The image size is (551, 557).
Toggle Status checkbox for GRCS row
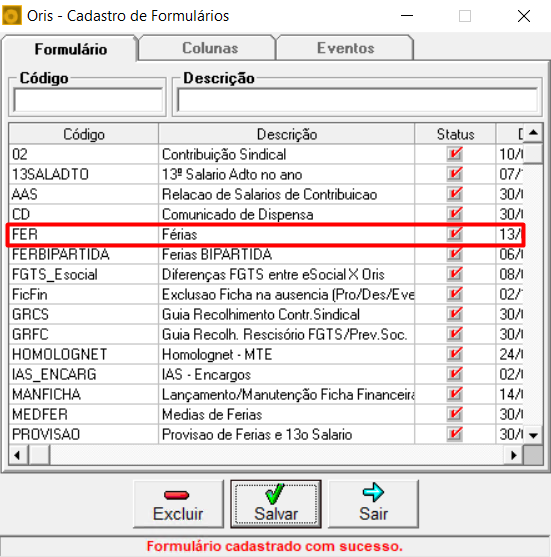click(455, 314)
